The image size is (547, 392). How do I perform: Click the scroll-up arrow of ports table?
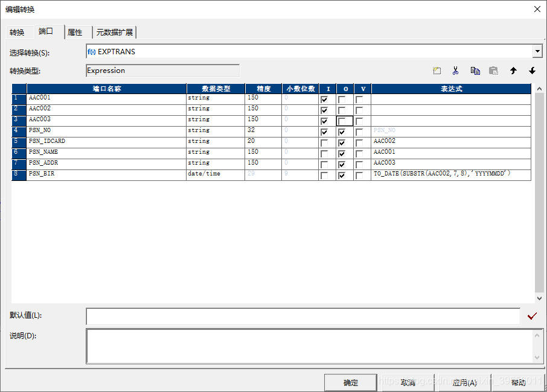point(539,89)
